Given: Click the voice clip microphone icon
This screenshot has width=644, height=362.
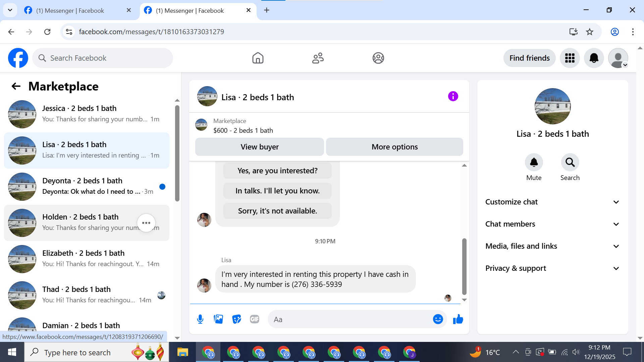Looking at the screenshot, I should 200,319.
